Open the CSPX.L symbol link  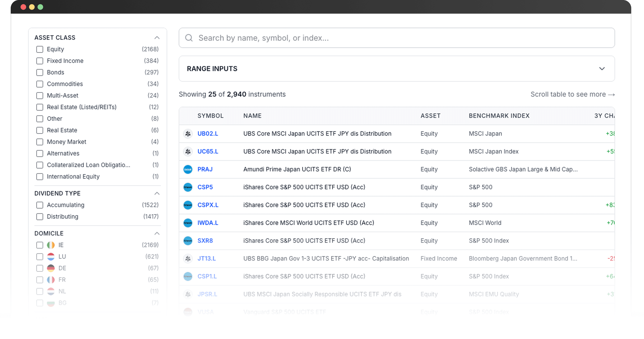click(208, 205)
